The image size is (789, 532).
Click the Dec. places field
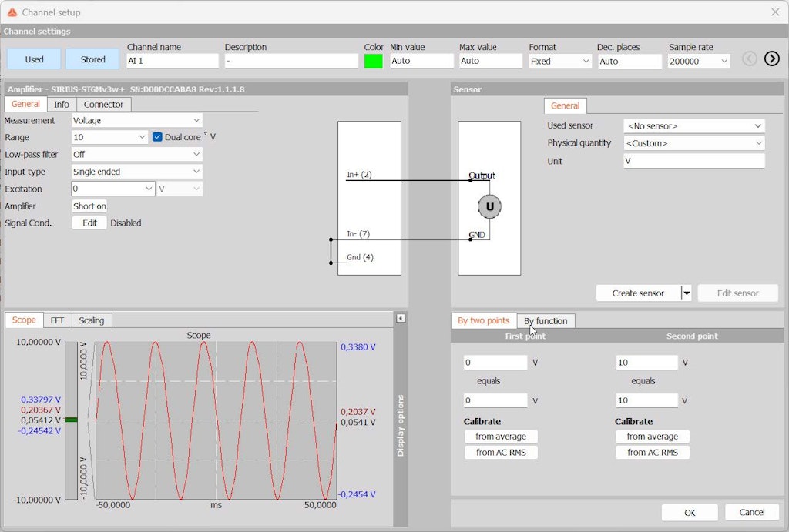point(630,61)
